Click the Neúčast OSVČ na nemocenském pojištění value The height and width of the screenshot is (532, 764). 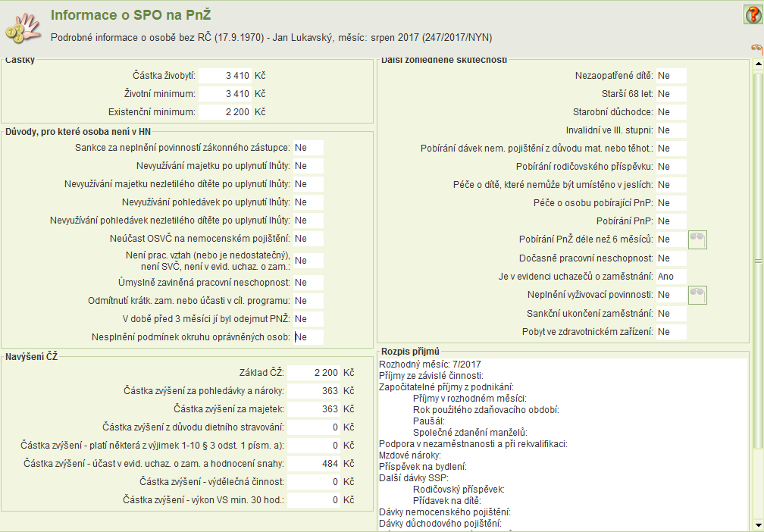(308, 239)
